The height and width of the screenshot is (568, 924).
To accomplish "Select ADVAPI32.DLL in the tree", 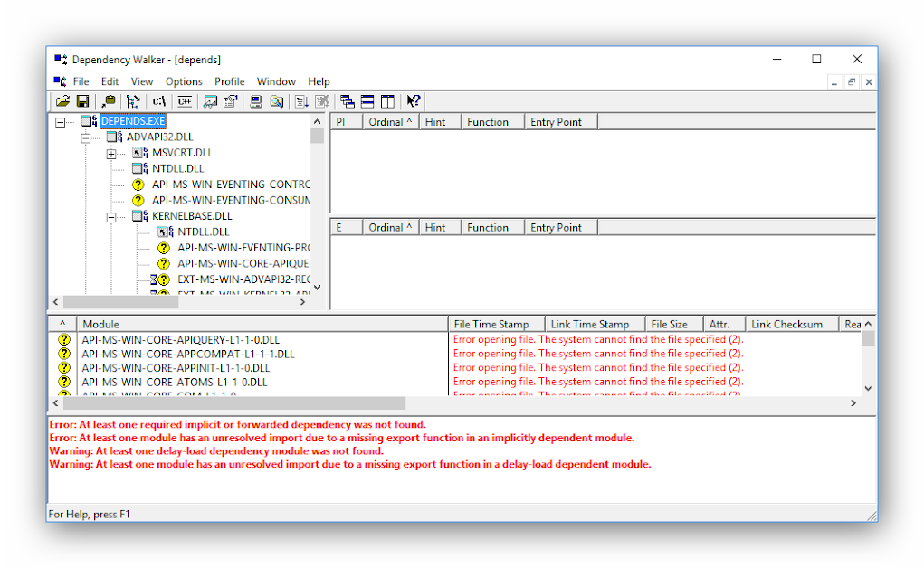I will pos(159,137).
